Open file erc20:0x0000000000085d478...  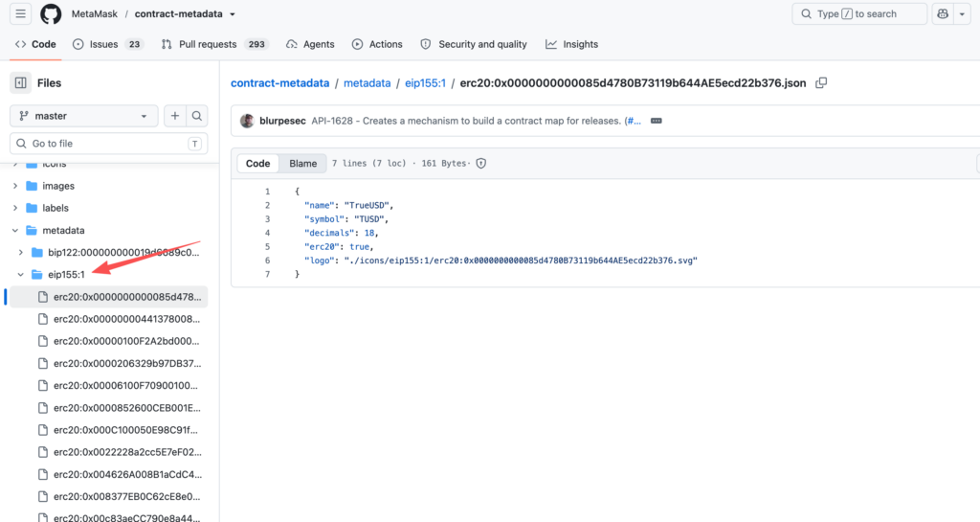coord(109,297)
